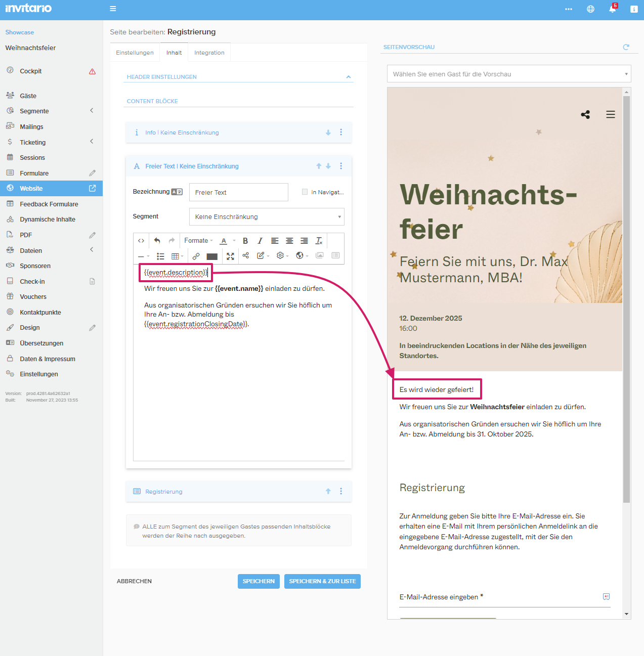
Task: Switch the editor to fullscreen mode
Action: (x=230, y=256)
